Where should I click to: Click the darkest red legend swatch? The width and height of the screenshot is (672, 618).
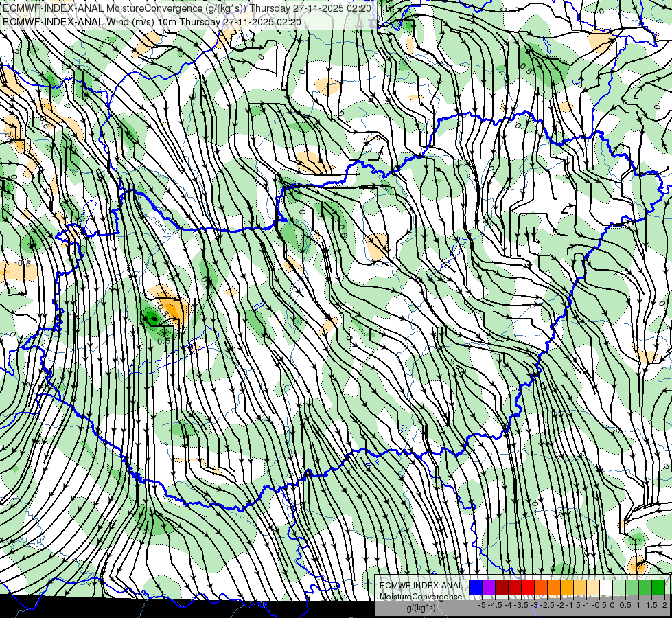pyautogui.click(x=502, y=588)
